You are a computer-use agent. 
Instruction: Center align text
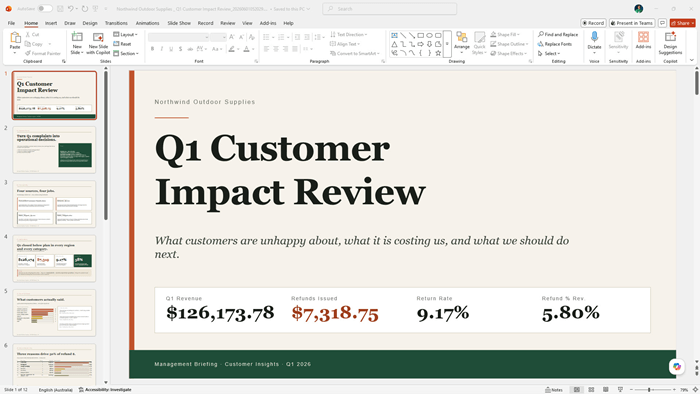pos(276,49)
